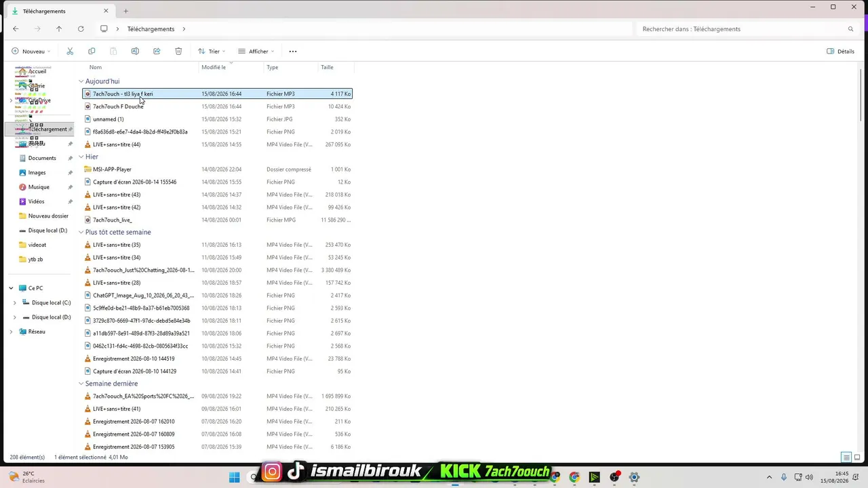Click the search magnifier icon
Viewport: 868px width, 488px height.
[850, 29]
